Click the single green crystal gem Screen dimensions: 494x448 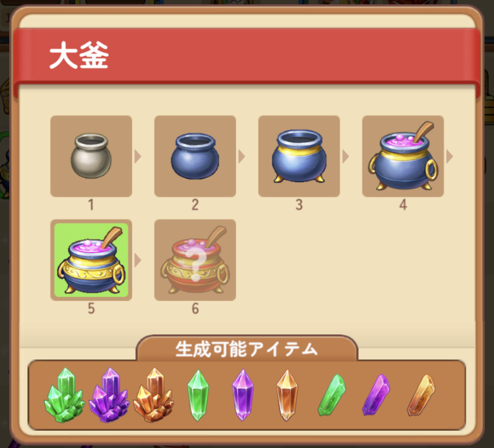(198, 395)
